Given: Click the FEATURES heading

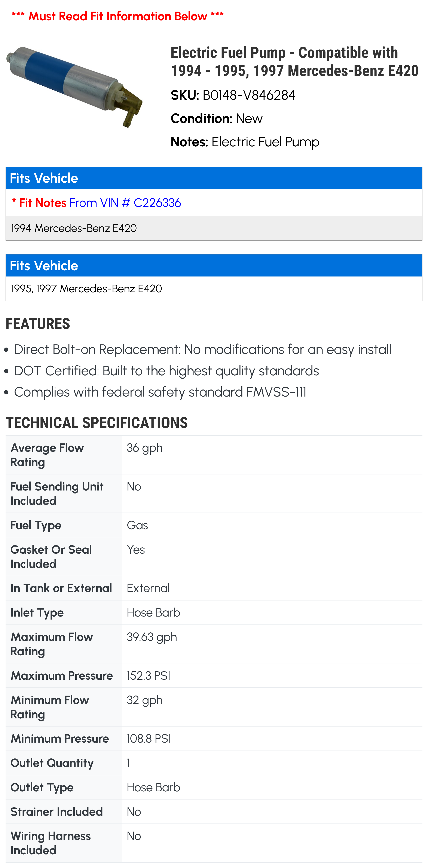Looking at the screenshot, I should click(38, 324).
